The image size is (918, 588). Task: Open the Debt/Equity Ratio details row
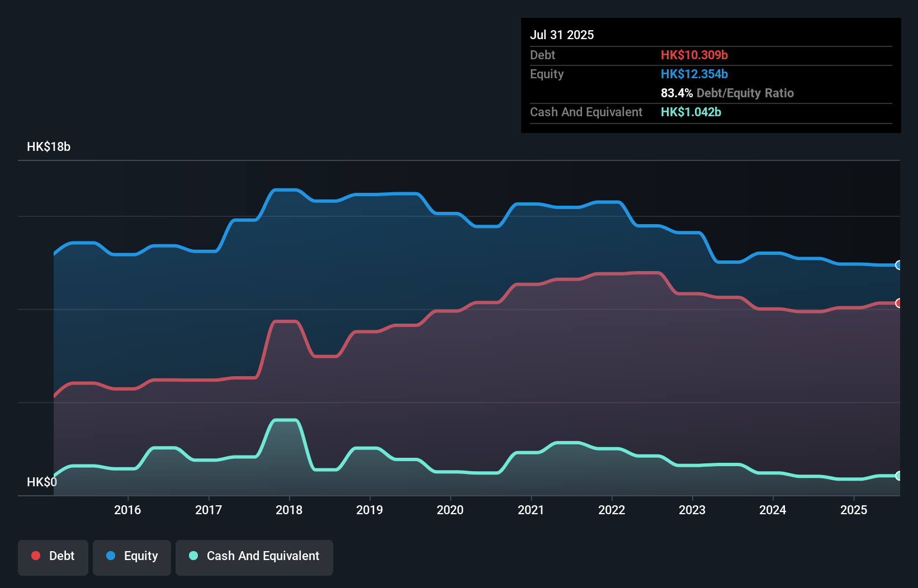[x=727, y=93]
